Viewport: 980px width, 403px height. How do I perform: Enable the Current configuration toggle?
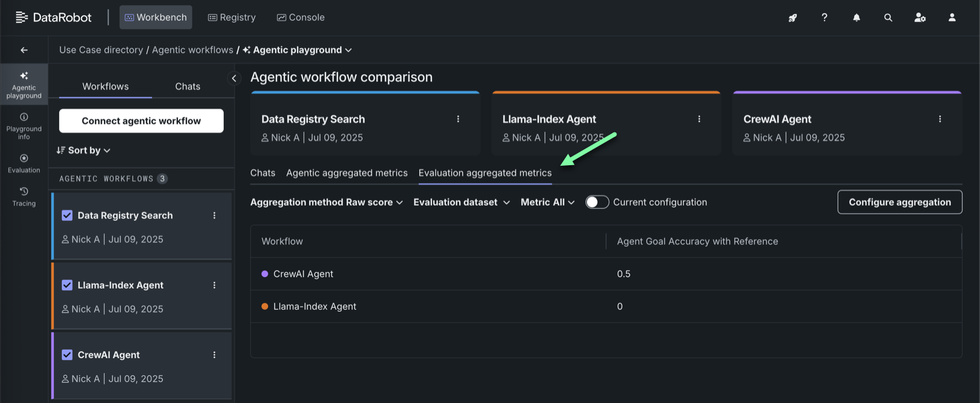click(x=597, y=202)
